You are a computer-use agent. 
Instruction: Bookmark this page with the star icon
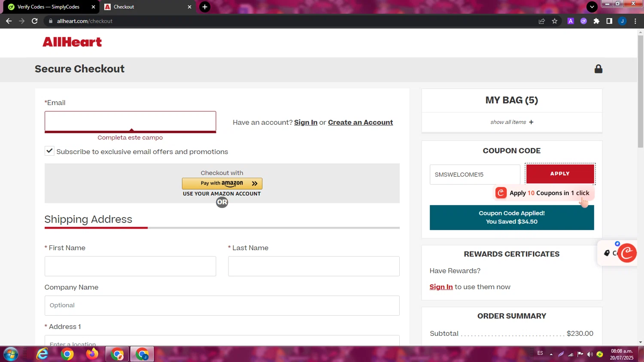pos(555,21)
